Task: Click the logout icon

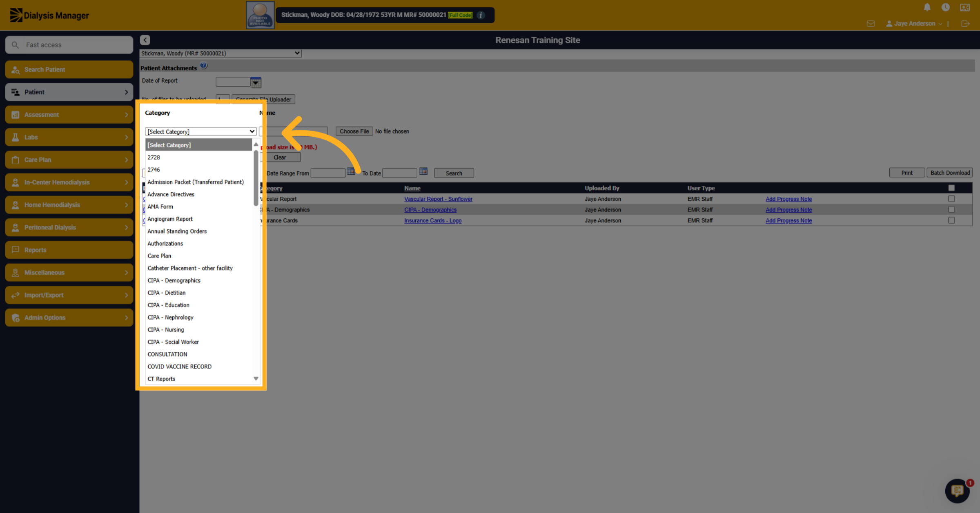Action: click(x=965, y=24)
